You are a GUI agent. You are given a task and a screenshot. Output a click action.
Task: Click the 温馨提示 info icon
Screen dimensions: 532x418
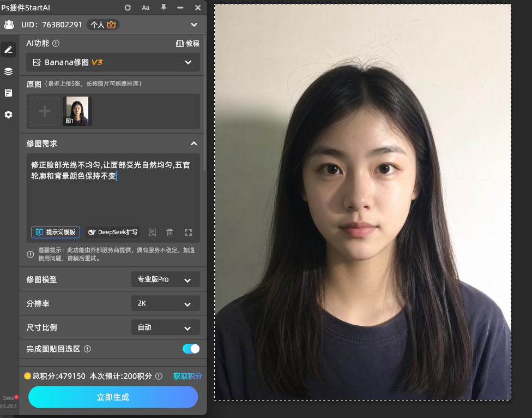pos(31,254)
